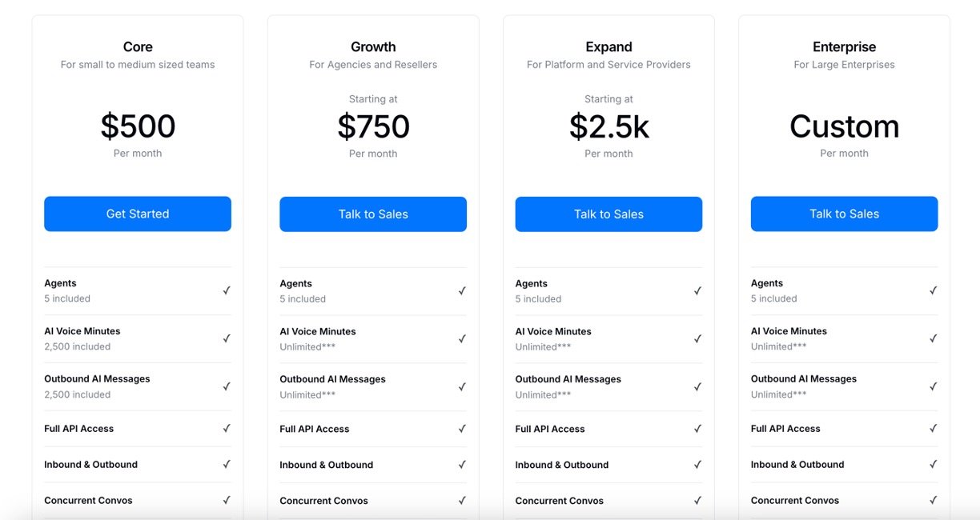Click Core plan Agents checkmark
Screen dimensions: 980x520
pos(227,290)
